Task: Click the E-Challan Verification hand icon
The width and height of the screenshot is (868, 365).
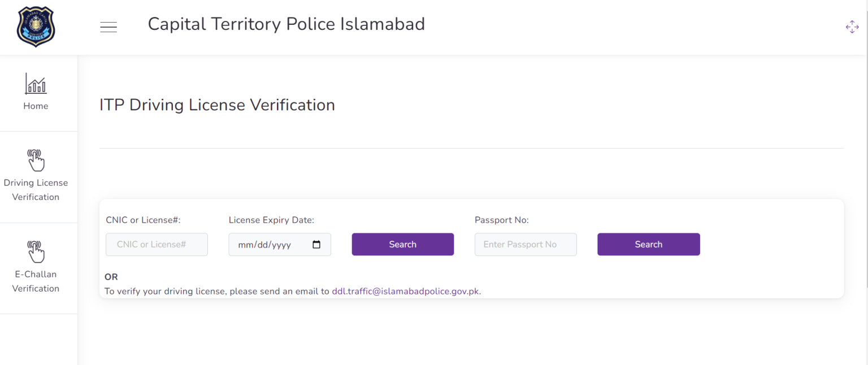Action: point(36,251)
